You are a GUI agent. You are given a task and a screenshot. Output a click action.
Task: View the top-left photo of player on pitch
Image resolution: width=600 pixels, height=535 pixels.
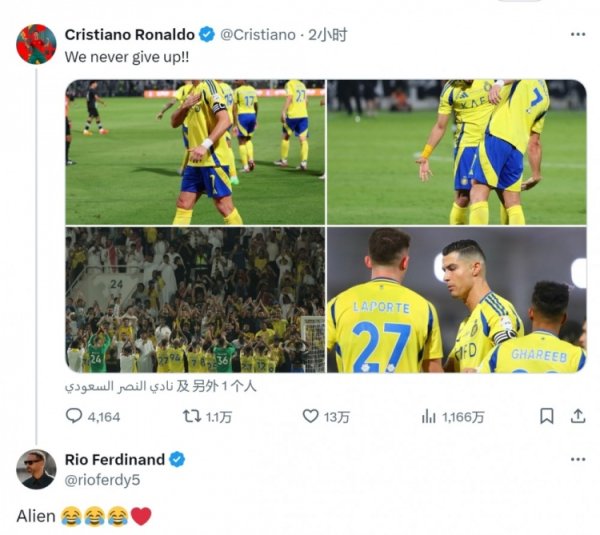(195, 152)
